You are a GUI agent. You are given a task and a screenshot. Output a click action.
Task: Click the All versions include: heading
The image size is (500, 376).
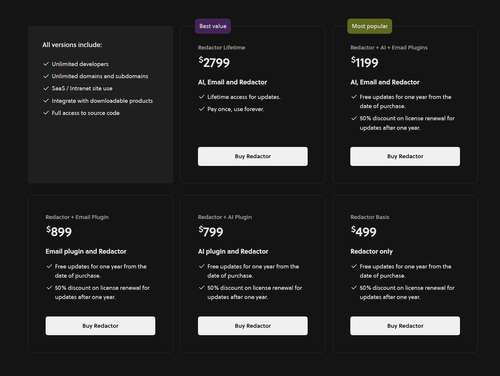coord(72,45)
